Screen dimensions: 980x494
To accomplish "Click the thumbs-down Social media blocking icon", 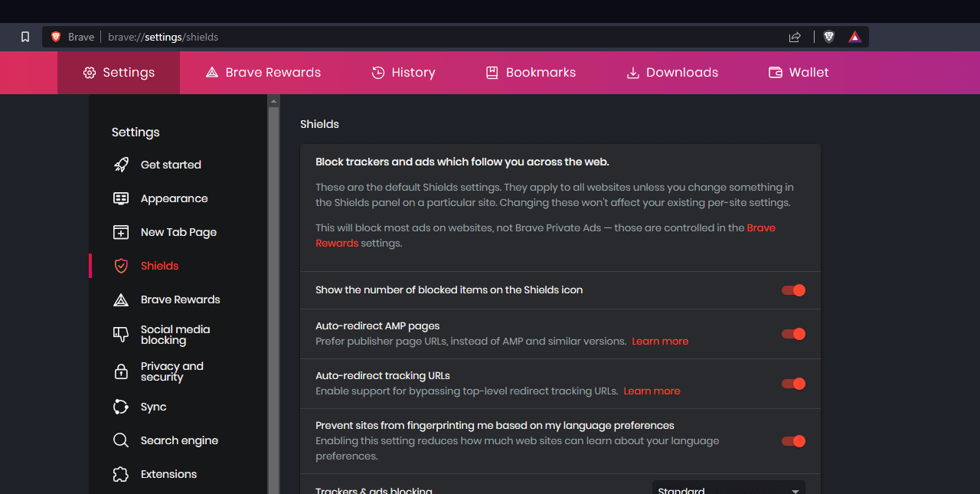I will (121, 335).
